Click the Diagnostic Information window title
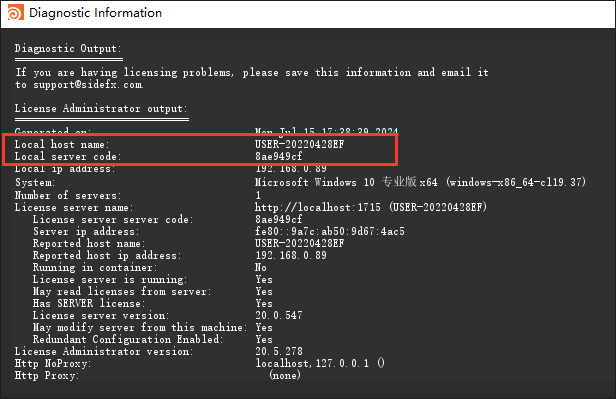The width and height of the screenshot is (616, 399). 95,13
